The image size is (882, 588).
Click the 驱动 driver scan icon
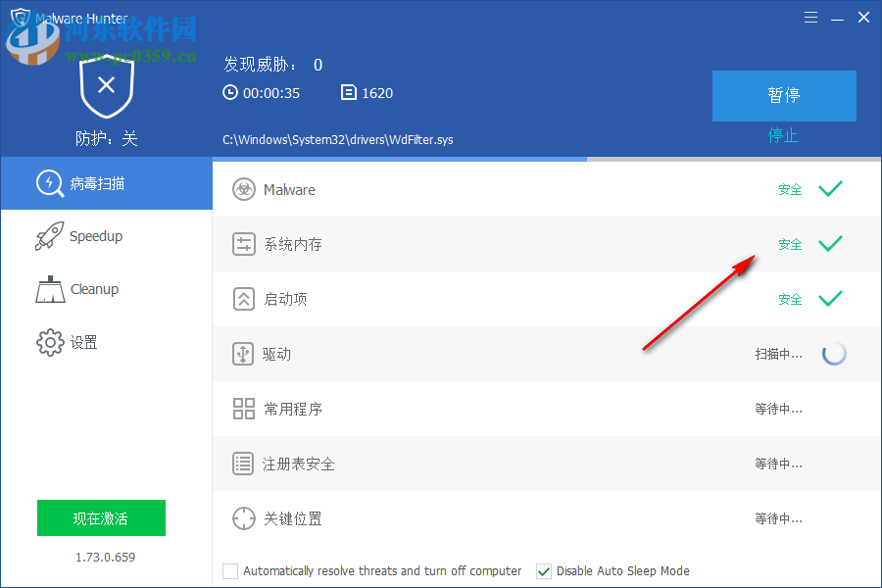click(243, 354)
